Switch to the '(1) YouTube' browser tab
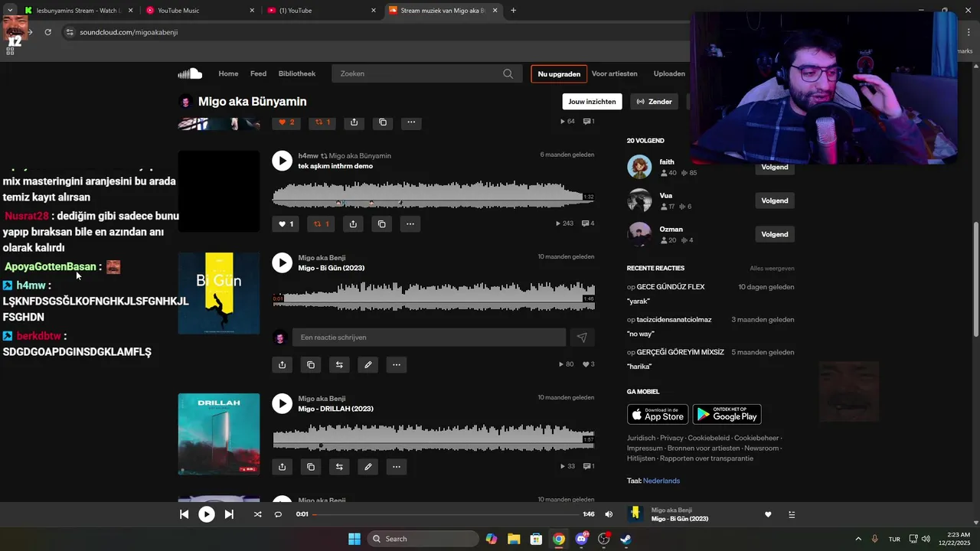 coord(322,11)
